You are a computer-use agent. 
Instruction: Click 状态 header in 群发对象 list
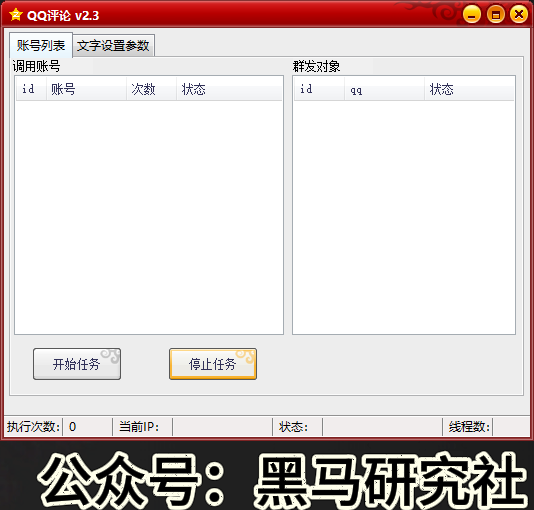(469, 89)
